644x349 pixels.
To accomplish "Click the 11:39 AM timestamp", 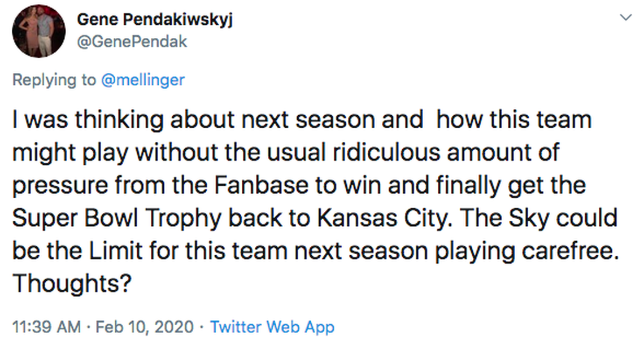I will pyautogui.click(x=46, y=326).
